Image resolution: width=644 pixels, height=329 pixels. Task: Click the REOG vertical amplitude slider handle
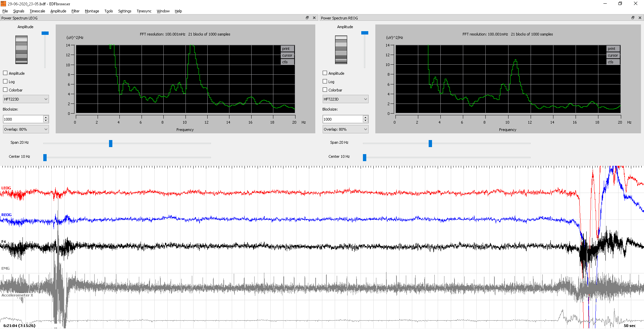tap(365, 33)
